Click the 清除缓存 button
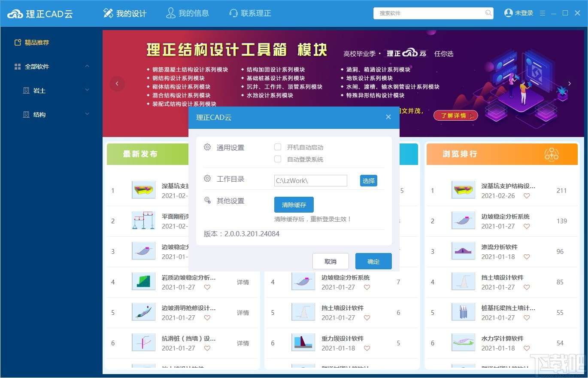Image resolution: width=588 pixels, height=378 pixels. click(294, 205)
